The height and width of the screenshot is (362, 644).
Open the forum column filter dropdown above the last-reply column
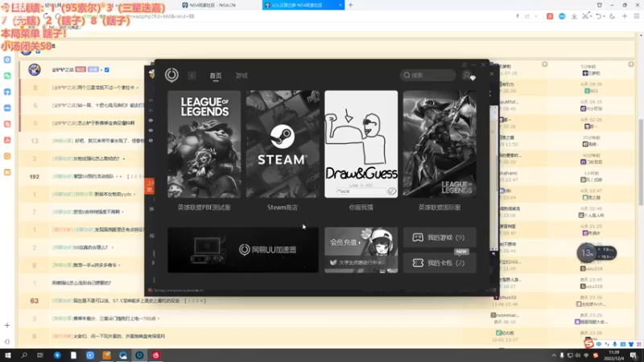click(631, 64)
